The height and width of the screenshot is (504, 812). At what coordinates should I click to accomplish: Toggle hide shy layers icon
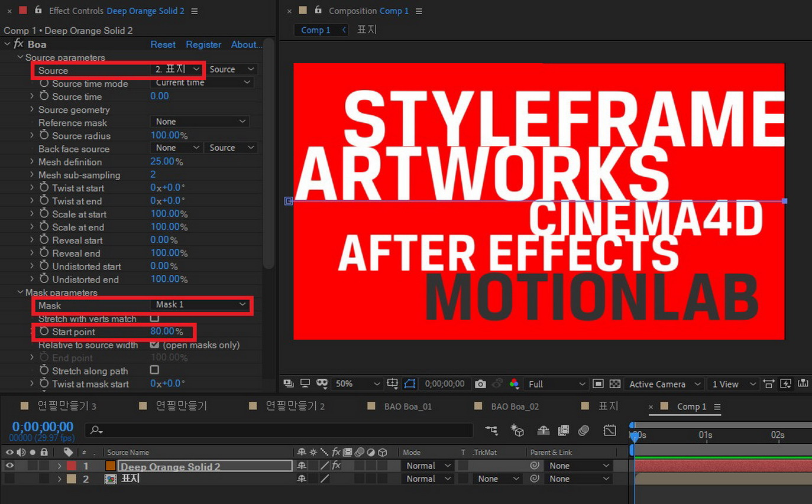click(543, 430)
